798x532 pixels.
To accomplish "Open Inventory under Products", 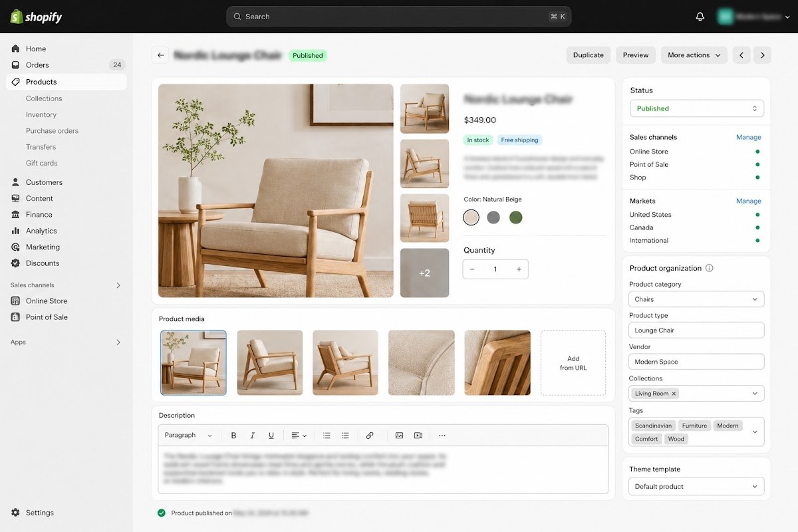I will tap(41, 114).
